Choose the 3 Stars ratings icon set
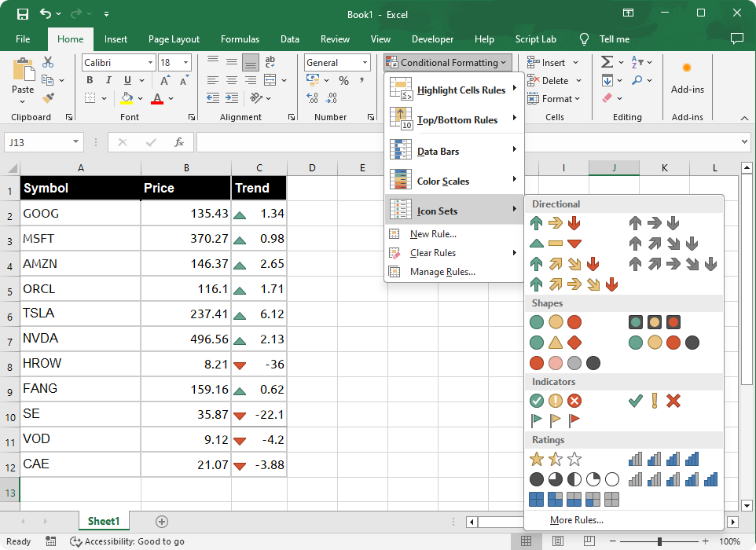This screenshot has width=756, height=550. pyautogui.click(x=556, y=459)
